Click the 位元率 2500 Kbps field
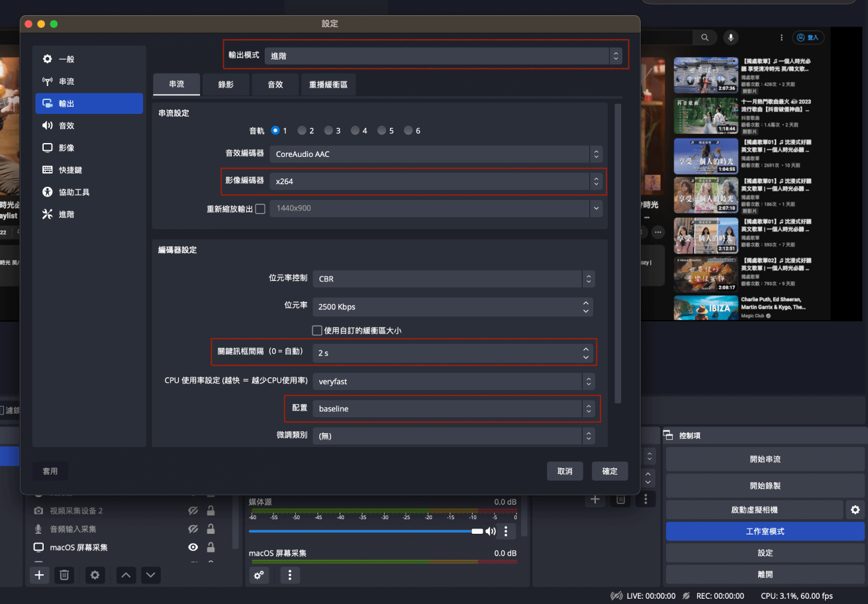This screenshot has height=604, width=868. click(447, 307)
